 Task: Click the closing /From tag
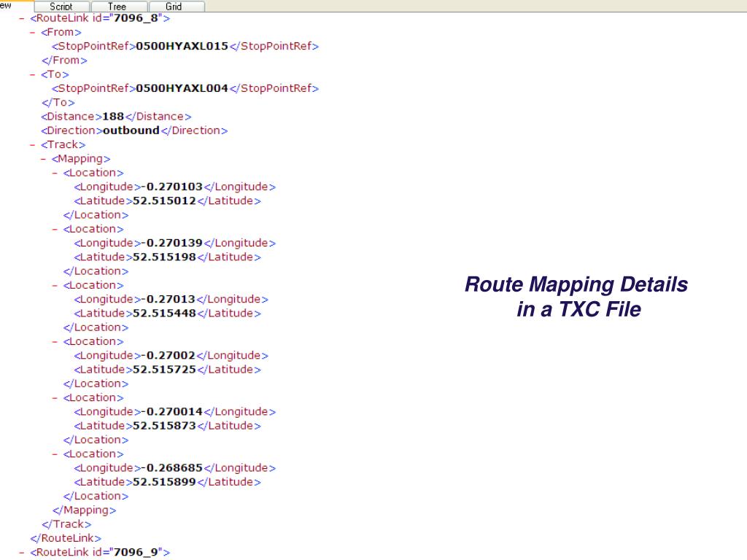(x=64, y=61)
